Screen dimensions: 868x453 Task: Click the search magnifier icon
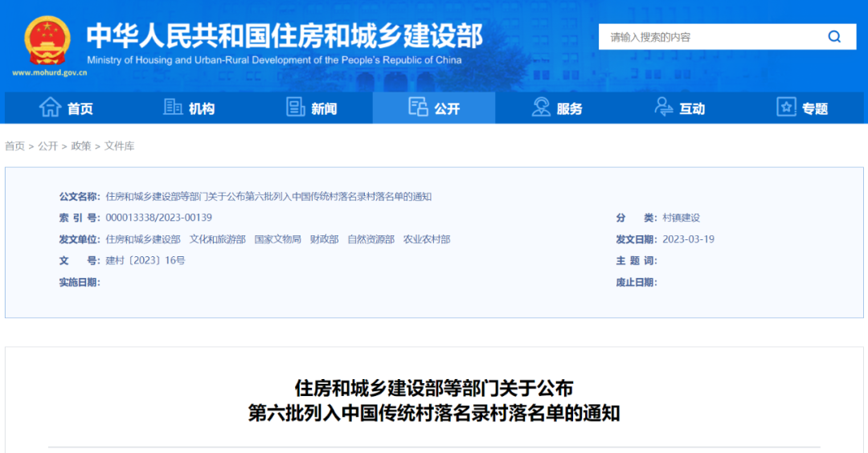pos(834,37)
